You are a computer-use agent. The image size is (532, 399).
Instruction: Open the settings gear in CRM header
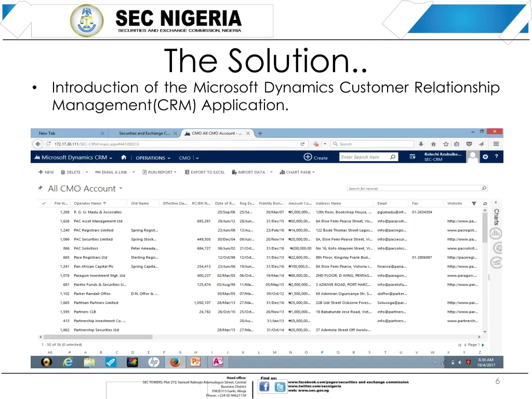pyautogui.click(x=485, y=157)
